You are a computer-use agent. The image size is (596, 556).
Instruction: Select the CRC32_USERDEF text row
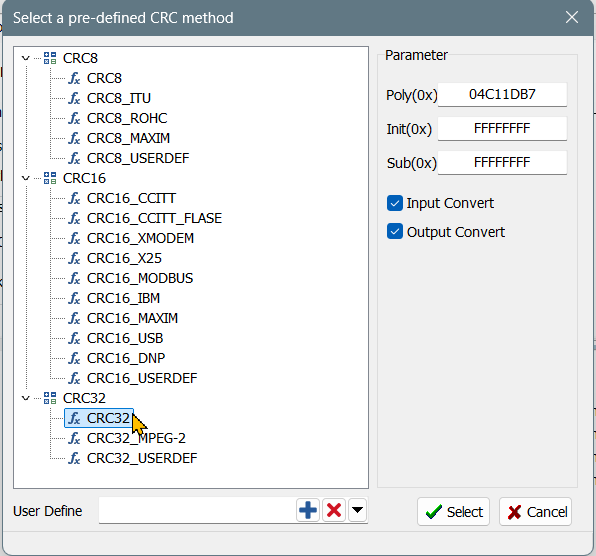(142, 458)
